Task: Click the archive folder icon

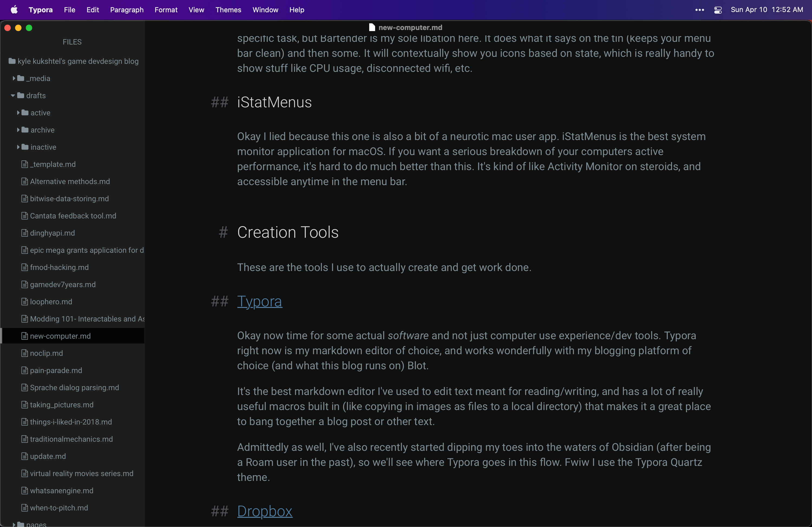Action: click(x=25, y=130)
